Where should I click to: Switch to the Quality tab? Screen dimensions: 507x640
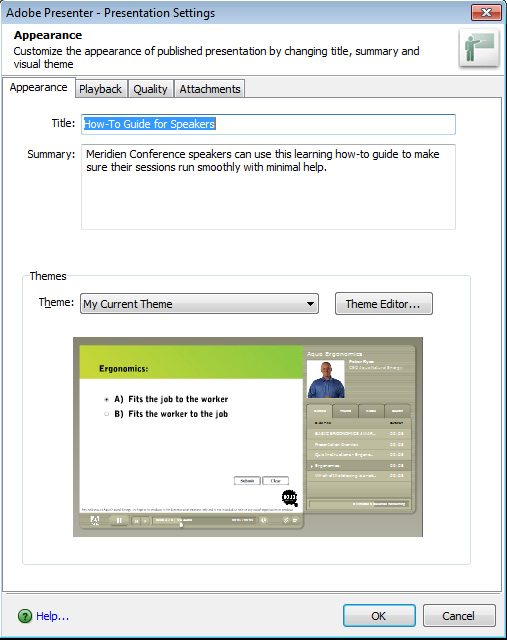[150, 89]
